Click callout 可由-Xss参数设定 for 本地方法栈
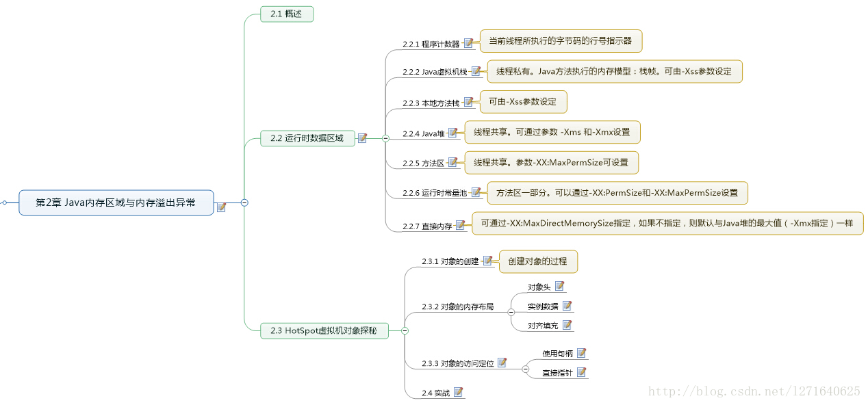The width and height of the screenshot is (868, 405). (523, 101)
